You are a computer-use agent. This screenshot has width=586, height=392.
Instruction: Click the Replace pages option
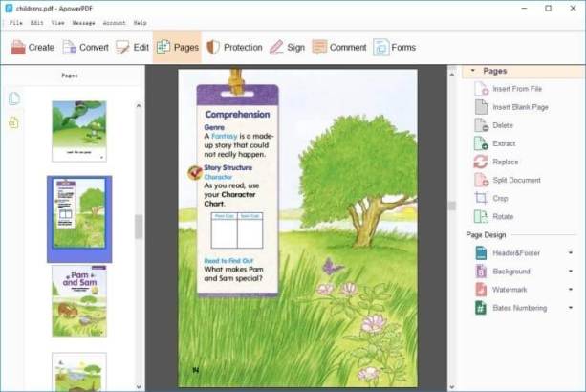click(496, 162)
